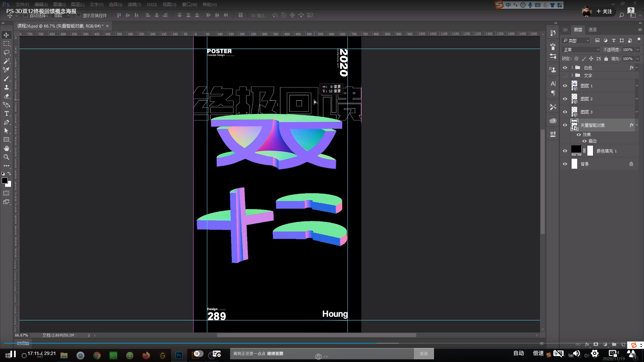Open the 滤镜(T) menu
Screen dimensions: 644x362
[x=134, y=4]
